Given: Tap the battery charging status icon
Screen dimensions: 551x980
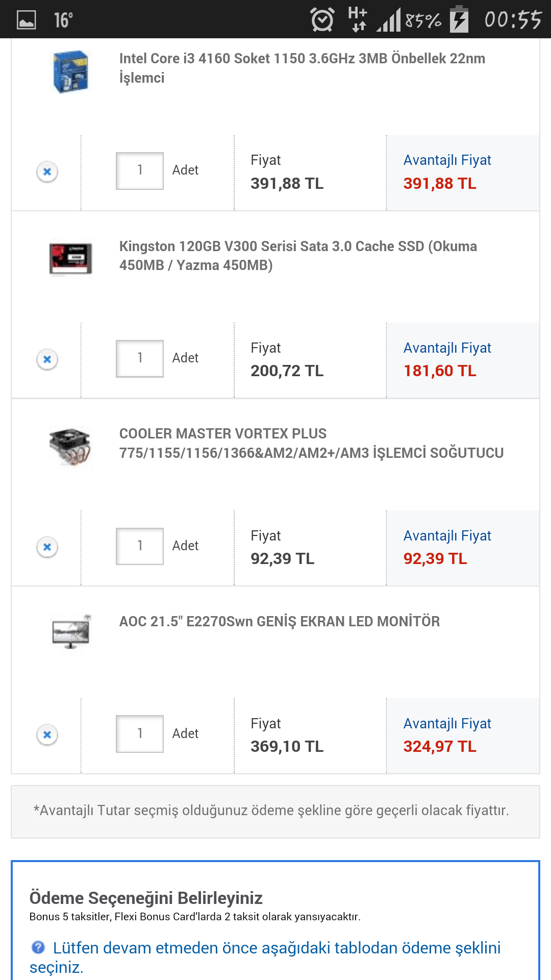Looking at the screenshot, I should click(x=459, y=19).
